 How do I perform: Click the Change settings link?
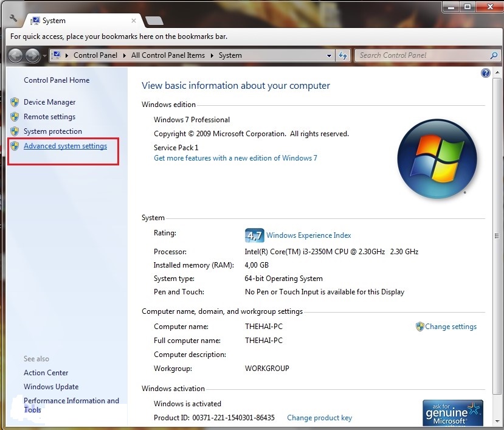tap(450, 327)
